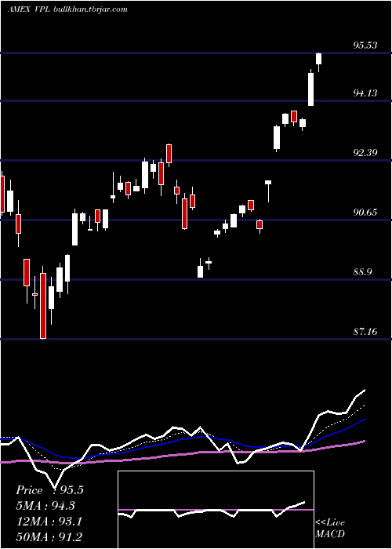392x549 pixels.
Task: Click the 87.16 price level label
Action: point(365,331)
